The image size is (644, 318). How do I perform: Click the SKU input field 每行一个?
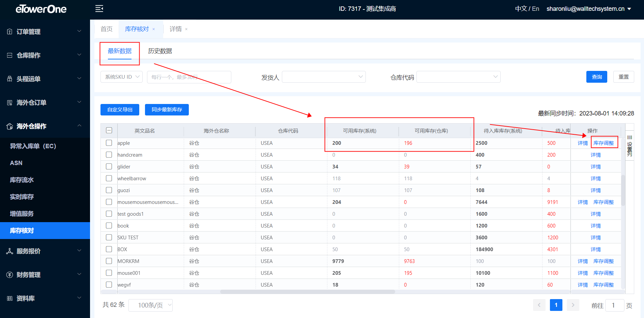point(189,77)
